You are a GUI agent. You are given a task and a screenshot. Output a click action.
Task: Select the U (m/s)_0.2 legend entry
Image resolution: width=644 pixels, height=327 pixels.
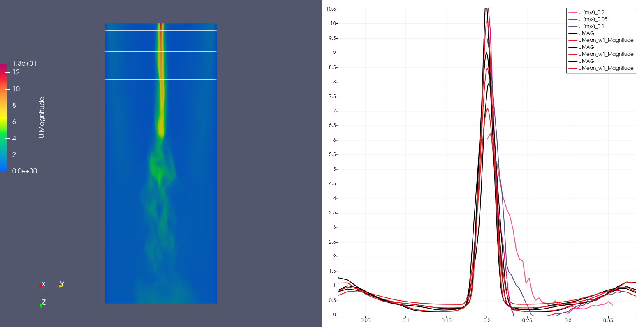point(591,12)
